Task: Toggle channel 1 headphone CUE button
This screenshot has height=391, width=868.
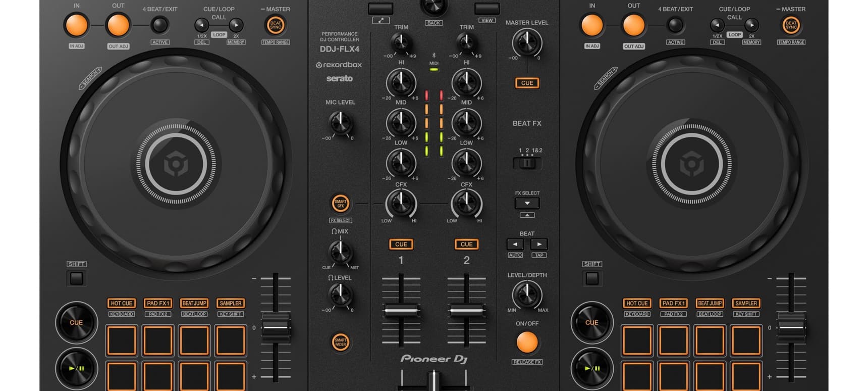Action: [401, 244]
